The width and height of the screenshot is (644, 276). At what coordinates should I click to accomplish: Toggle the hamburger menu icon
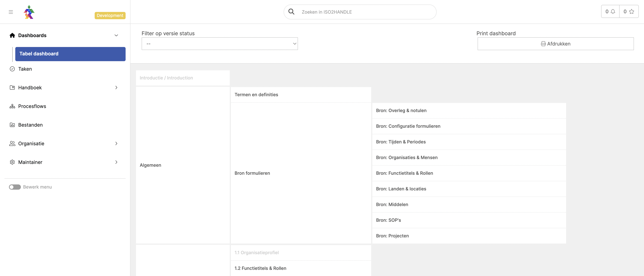[x=11, y=12]
